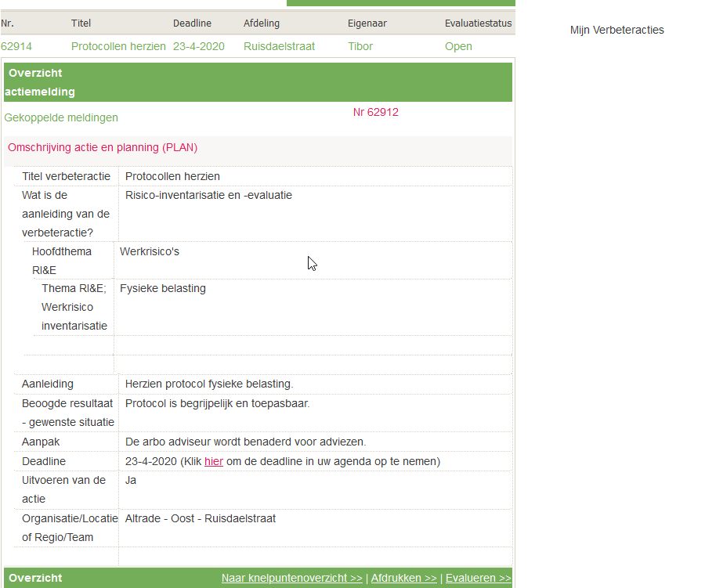Click the 'Gekoppelde meldingen' label
This screenshot has height=588, width=705.
coord(61,117)
